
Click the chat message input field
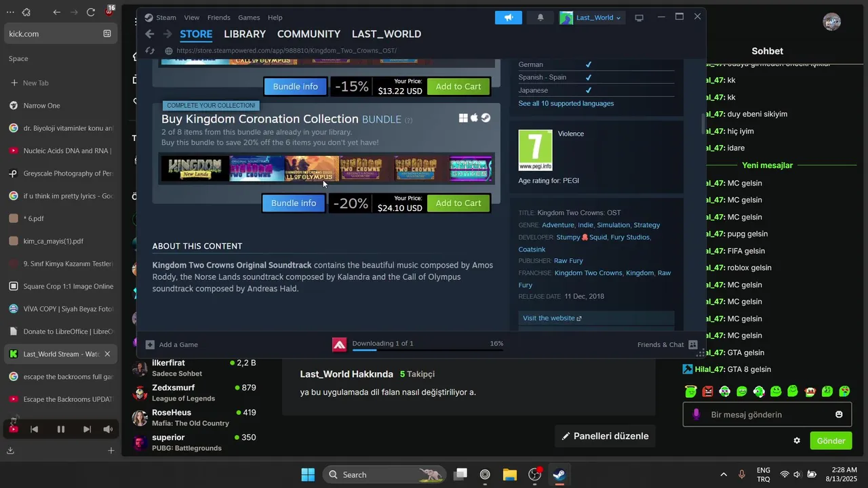tap(767, 414)
